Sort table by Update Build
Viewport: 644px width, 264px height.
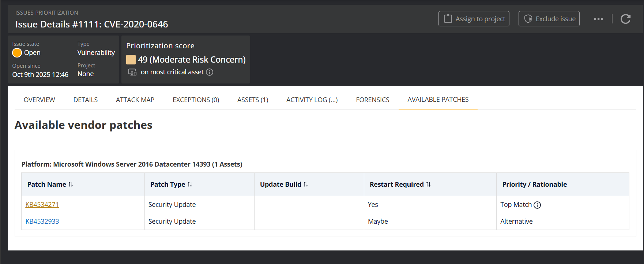pyautogui.click(x=306, y=185)
